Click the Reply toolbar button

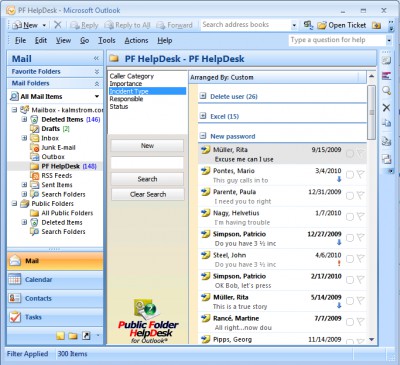click(85, 25)
